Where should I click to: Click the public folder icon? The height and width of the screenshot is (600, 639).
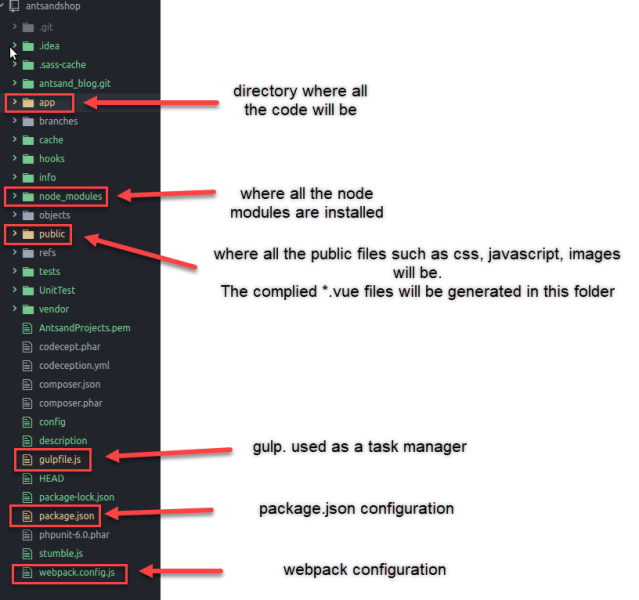coord(28,234)
